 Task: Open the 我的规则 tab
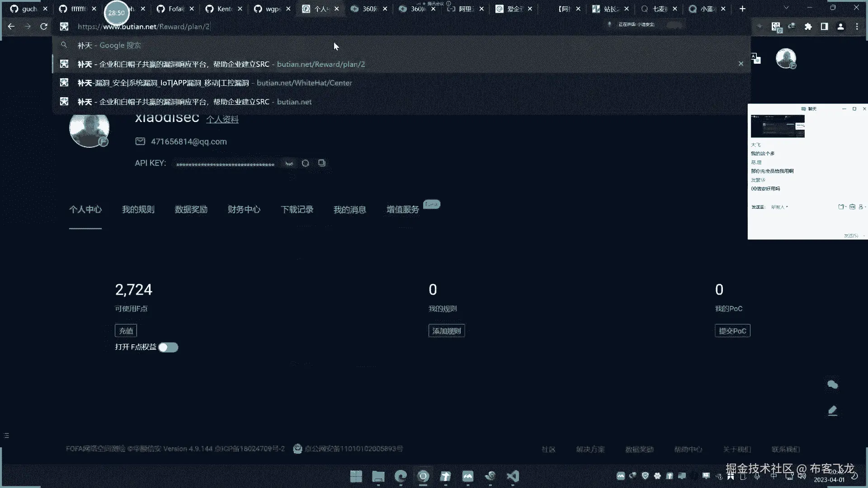[138, 210]
